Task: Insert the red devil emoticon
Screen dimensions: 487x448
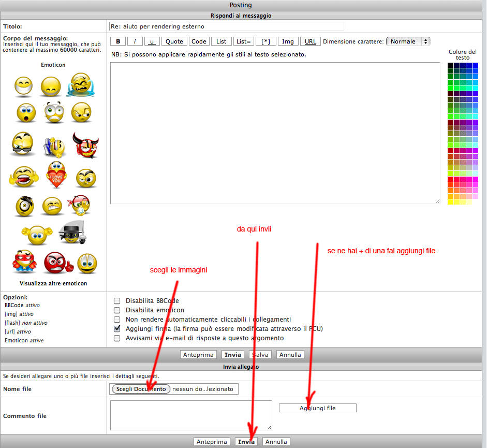Action: [86, 145]
